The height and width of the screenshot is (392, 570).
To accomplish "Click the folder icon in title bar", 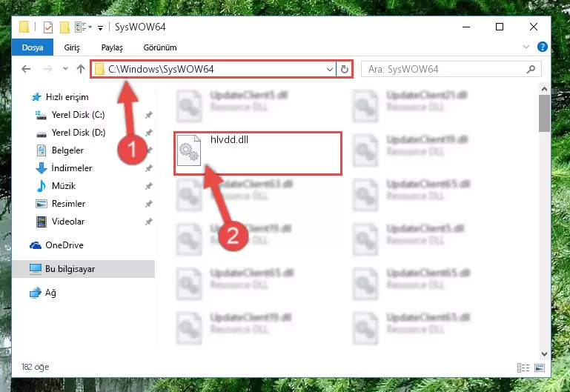I will 24,27.
